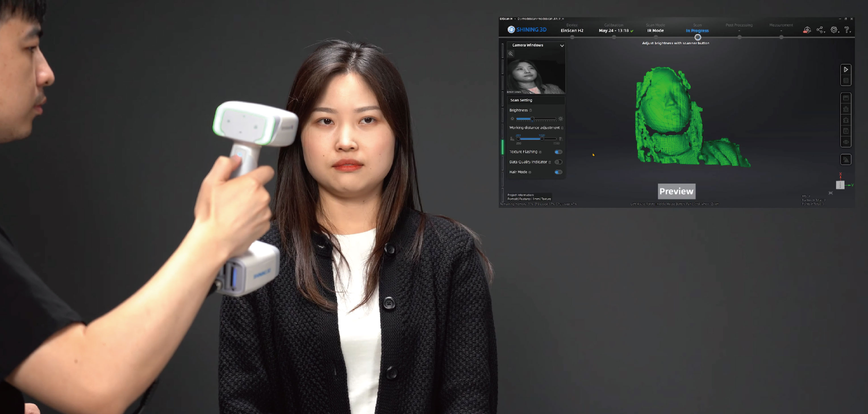Click the Brightness info icon
This screenshot has height=414, width=868.
click(x=530, y=110)
